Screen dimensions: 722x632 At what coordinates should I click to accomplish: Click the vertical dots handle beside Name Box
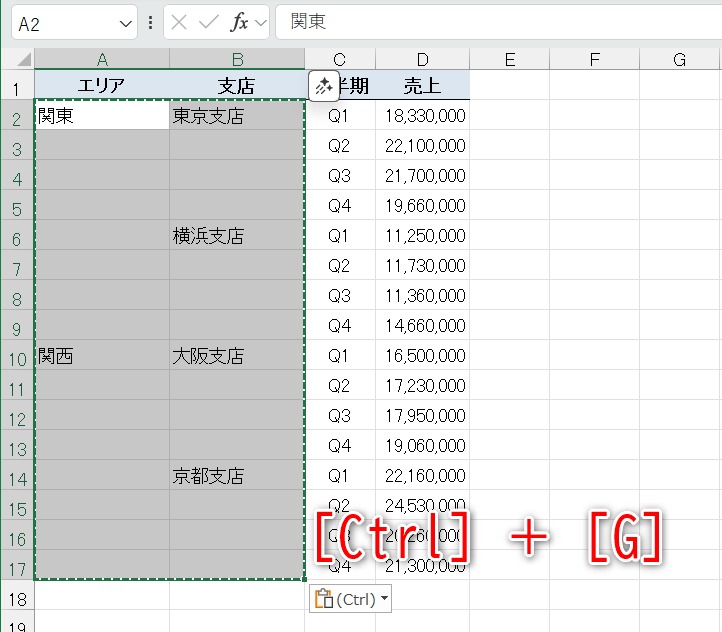[151, 23]
